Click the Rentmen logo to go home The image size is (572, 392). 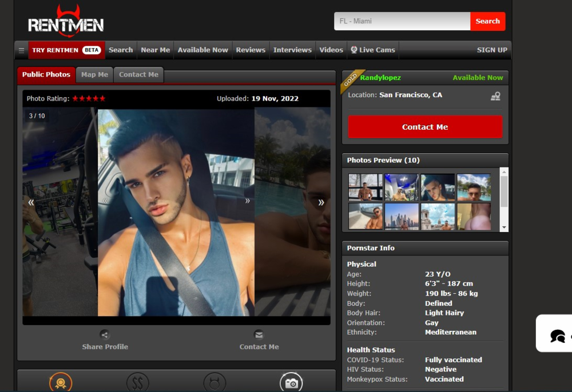click(66, 23)
